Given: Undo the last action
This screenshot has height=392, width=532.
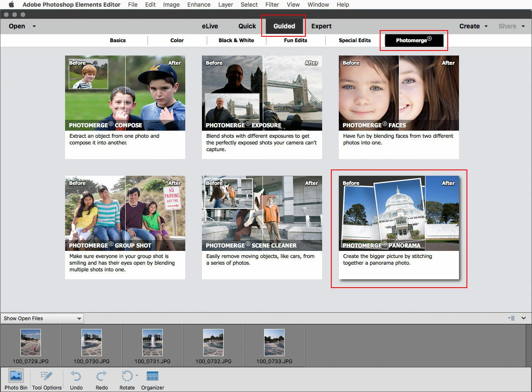Looking at the screenshot, I should tap(76, 379).
